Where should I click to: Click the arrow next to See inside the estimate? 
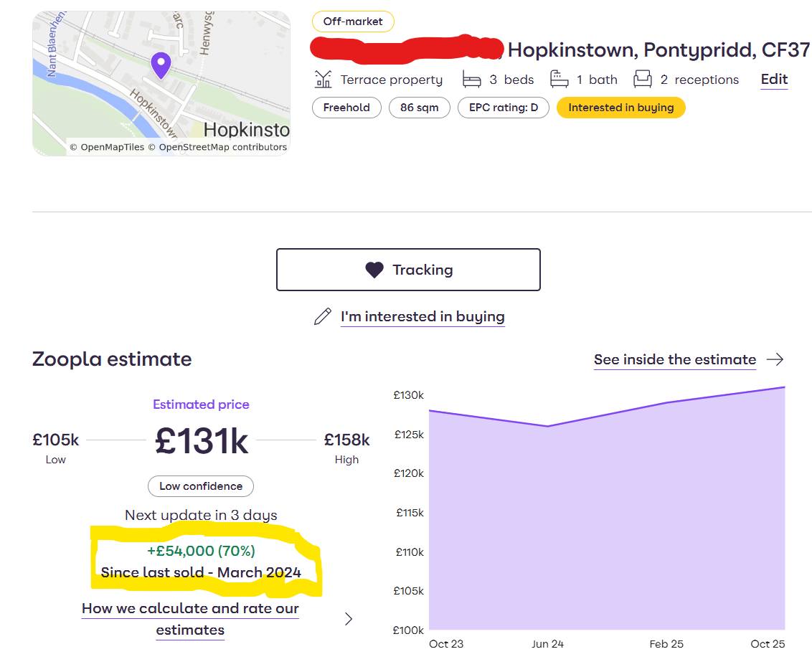coord(775,359)
